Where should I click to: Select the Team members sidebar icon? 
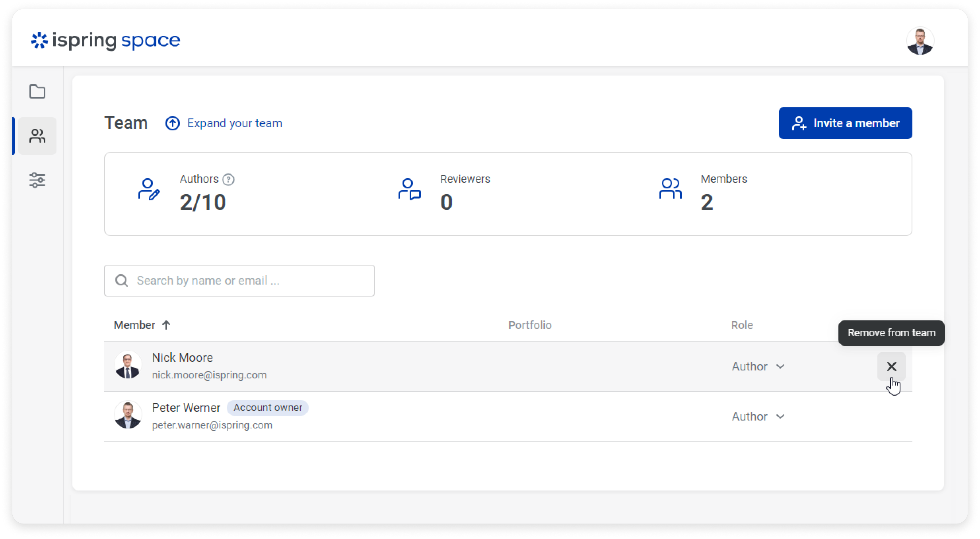37,136
